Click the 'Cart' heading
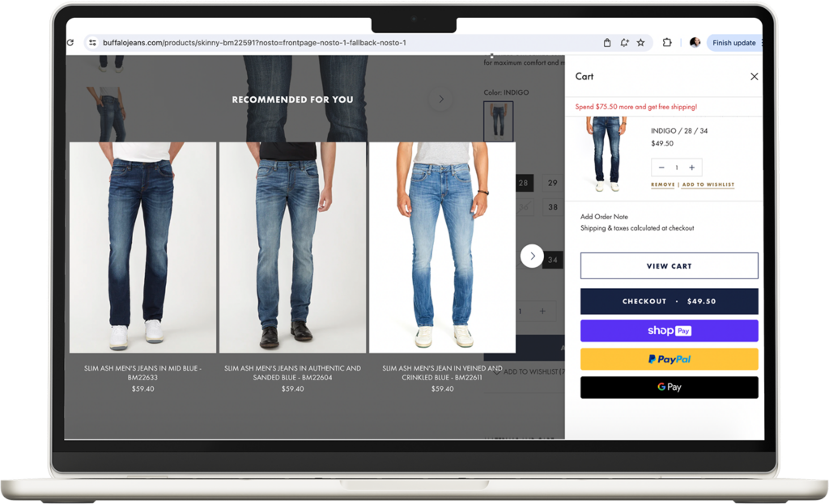The height and width of the screenshot is (504, 829). (x=585, y=77)
